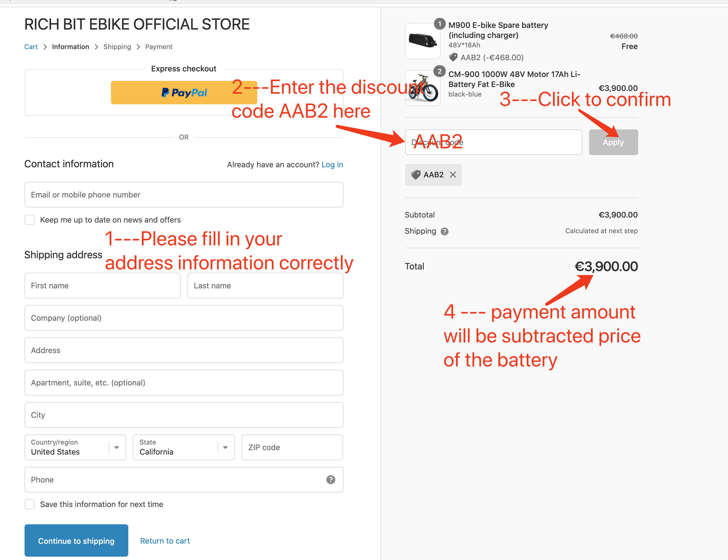728x560 pixels.
Task: Click the phone field help icon
Action: pos(330,480)
